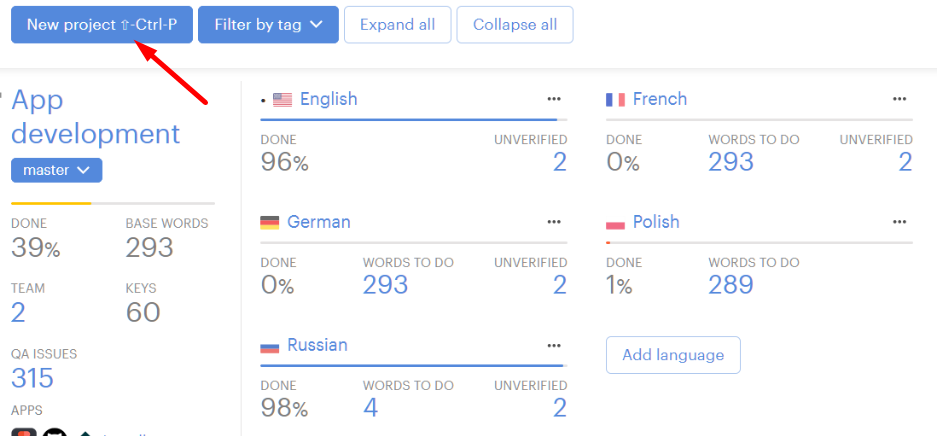Open the Polish language link
Screen dimensions: 950x436
point(656,222)
